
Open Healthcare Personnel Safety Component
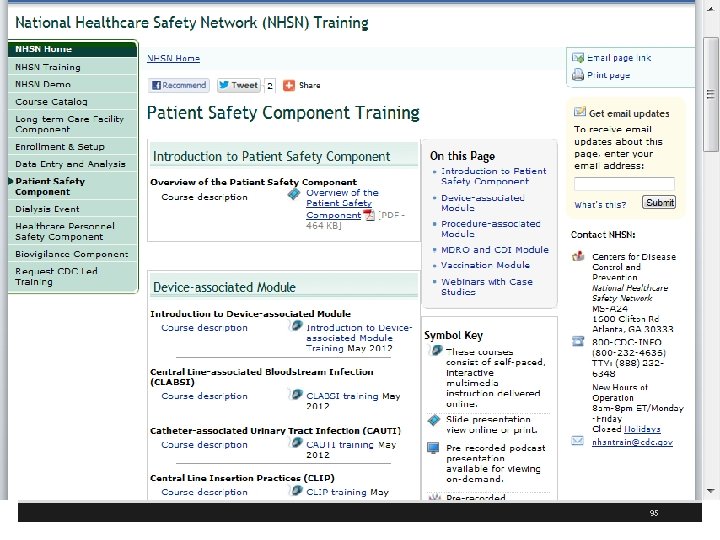(x=73, y=231)
